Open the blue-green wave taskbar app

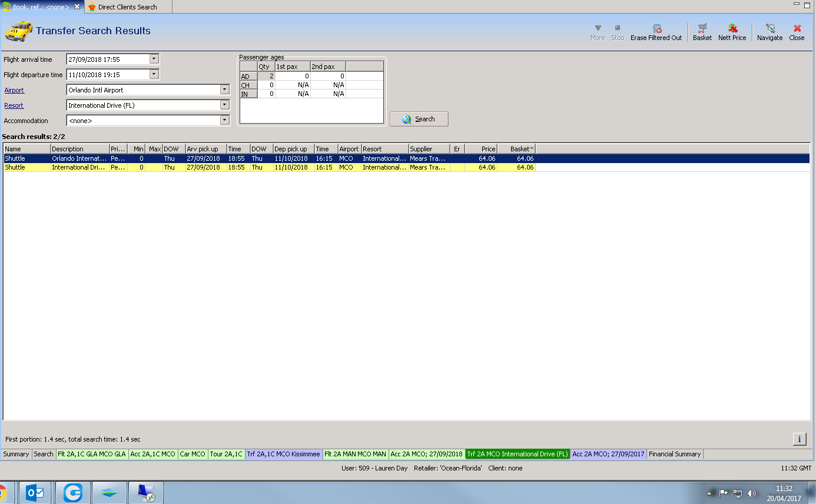[110, 492]
